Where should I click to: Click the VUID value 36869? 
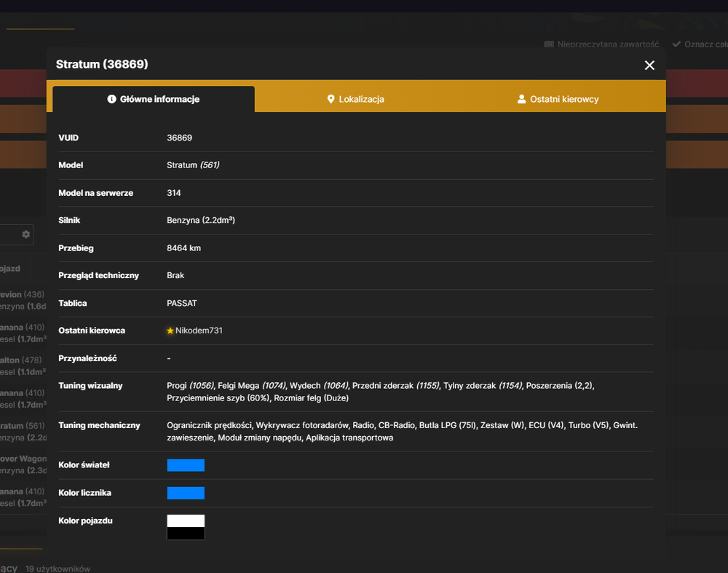coord(179,138)
